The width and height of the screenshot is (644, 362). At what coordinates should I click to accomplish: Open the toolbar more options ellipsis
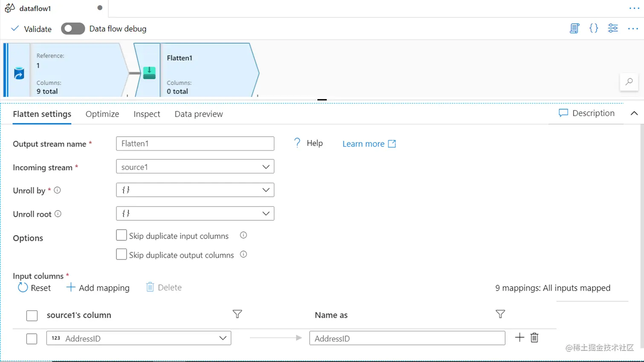[x=633, y=29]
